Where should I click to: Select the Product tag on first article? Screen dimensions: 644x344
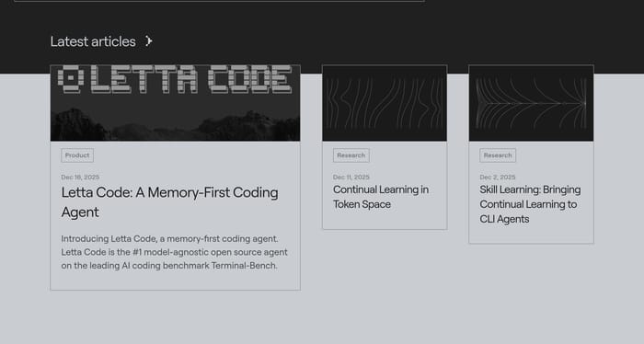point(77,155)
